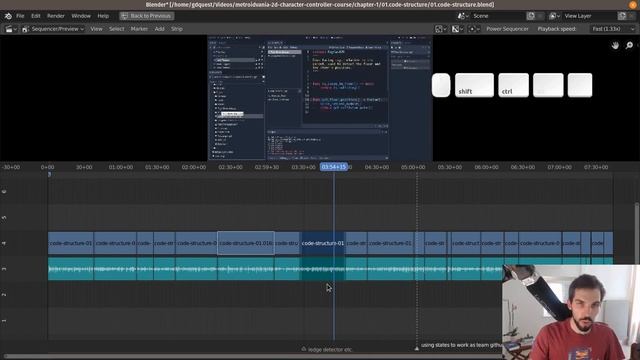The image size is (640, 360).
Task: Open the Edit menu
Action: point(36,16)
